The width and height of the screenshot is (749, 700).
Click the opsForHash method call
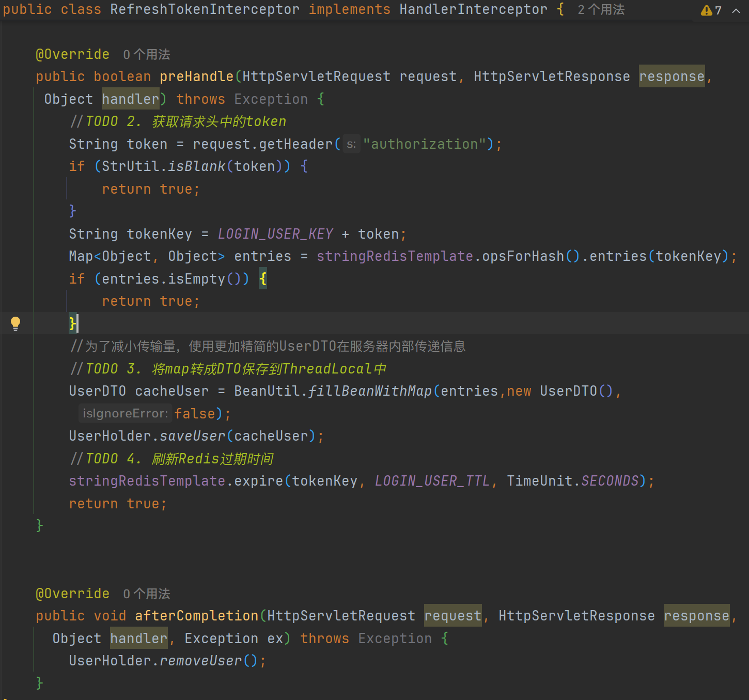[x=523, y=256]
